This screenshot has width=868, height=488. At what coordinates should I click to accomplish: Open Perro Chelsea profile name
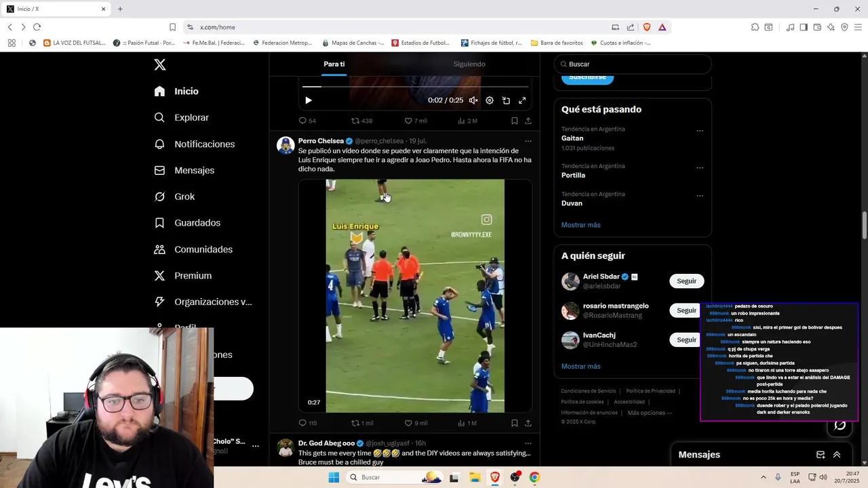tap(321, 141)
